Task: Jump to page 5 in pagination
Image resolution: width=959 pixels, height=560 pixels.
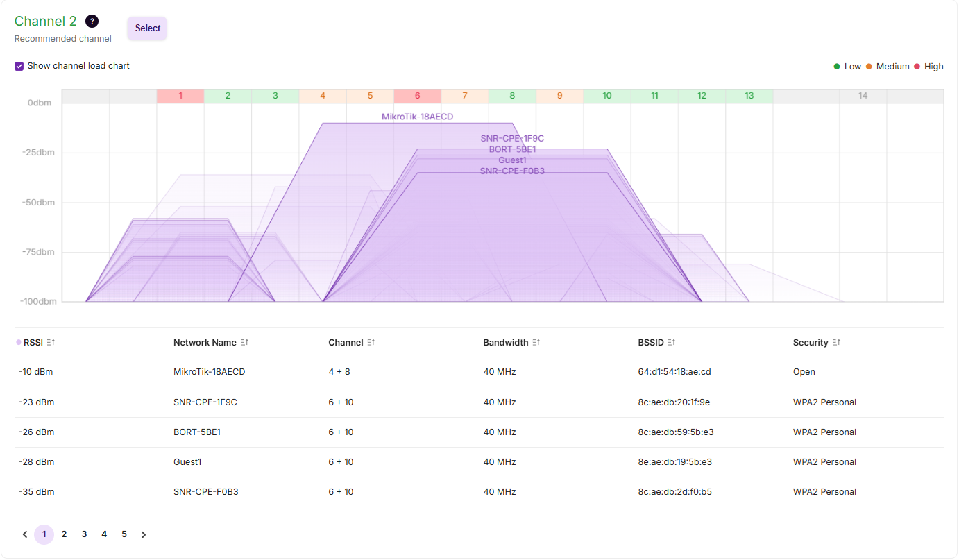Action: [124, 534]
